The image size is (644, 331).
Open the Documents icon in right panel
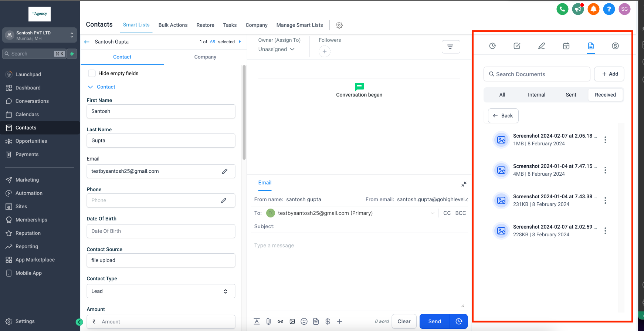pos(591,46)
